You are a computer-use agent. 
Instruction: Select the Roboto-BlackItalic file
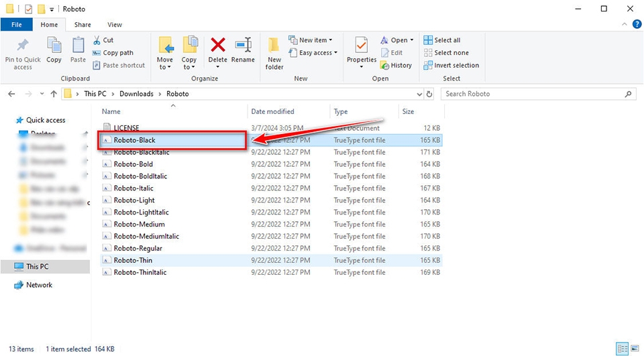pyautogui.click(x=271, y=152)
